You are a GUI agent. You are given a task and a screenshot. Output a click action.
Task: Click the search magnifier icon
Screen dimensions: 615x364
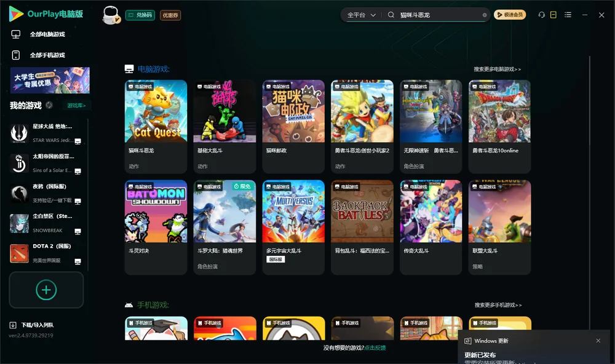[391, 15]
